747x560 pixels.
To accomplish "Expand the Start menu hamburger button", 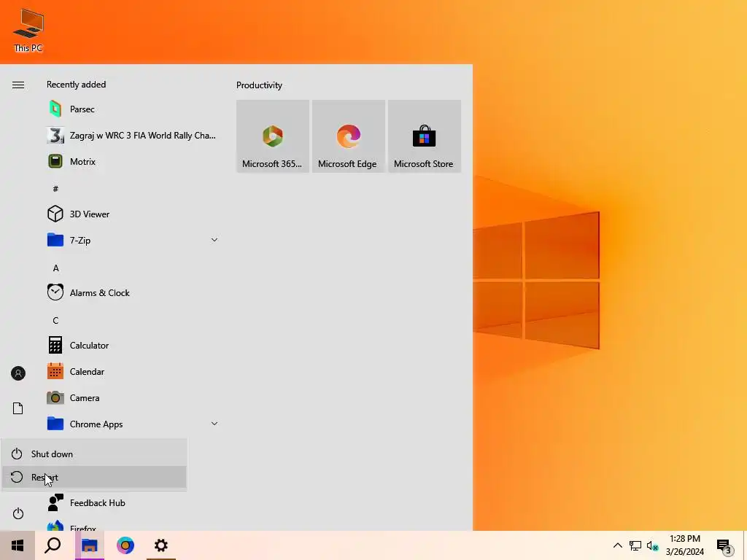I will [x=18, y=85].
